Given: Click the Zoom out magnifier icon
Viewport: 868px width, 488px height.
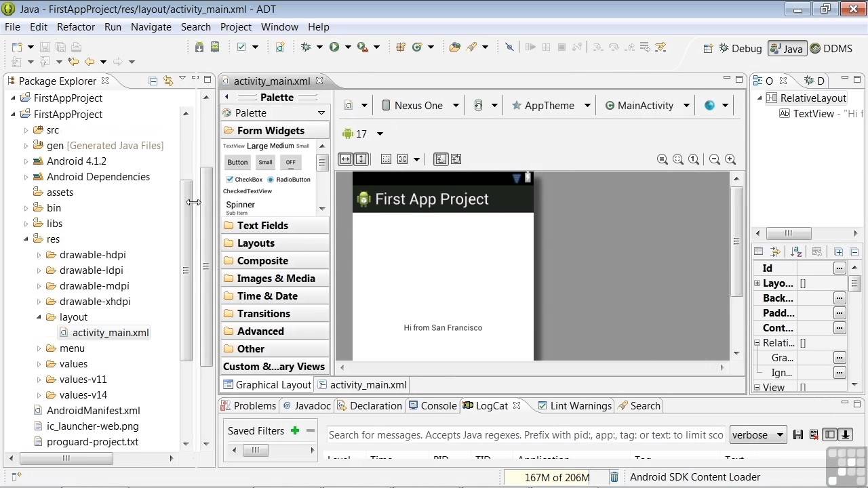Looking at the screenshot, I should tap(714, 159).
